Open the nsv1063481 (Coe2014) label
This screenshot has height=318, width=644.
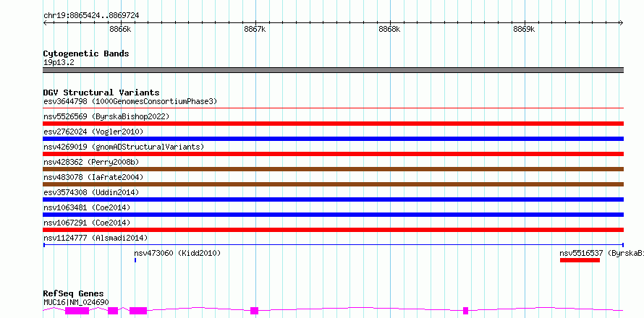[x=87, y=207]
